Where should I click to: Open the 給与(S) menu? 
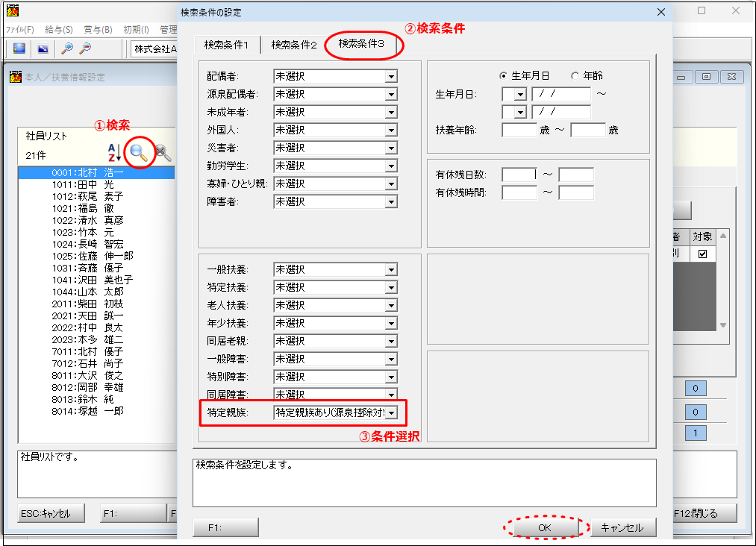pyautogui.click(x=59, y=30)
